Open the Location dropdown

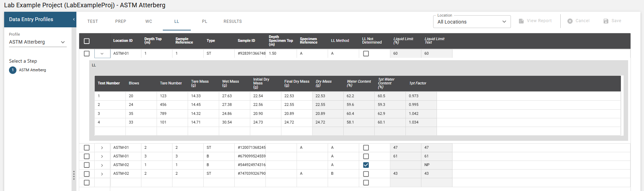click(x=472, y=22)
